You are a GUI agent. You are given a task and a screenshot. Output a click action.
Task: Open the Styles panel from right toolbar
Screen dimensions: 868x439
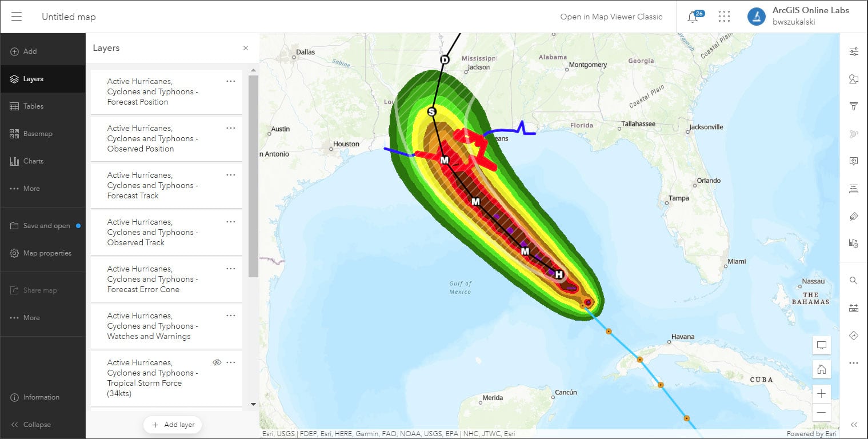[853, 79]
